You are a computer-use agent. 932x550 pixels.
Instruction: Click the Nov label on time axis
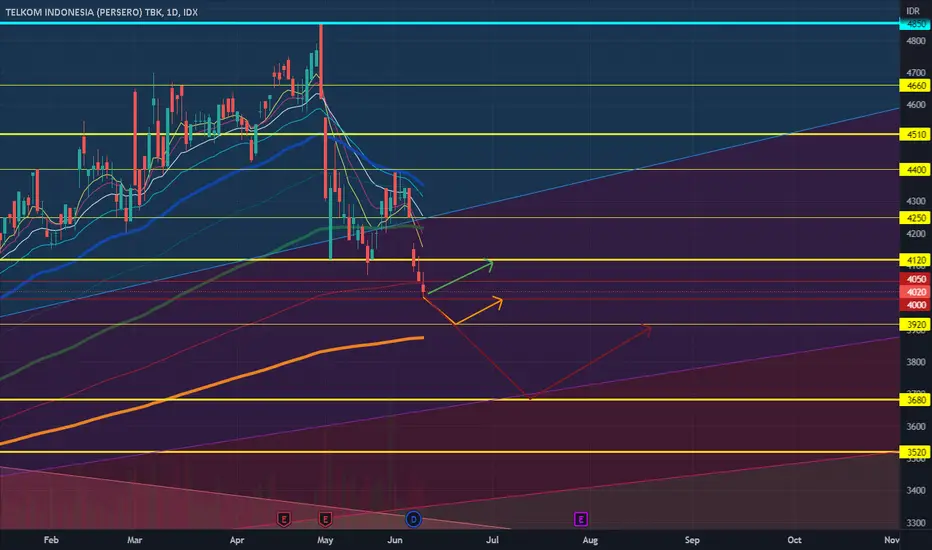(x=891, y=540)
